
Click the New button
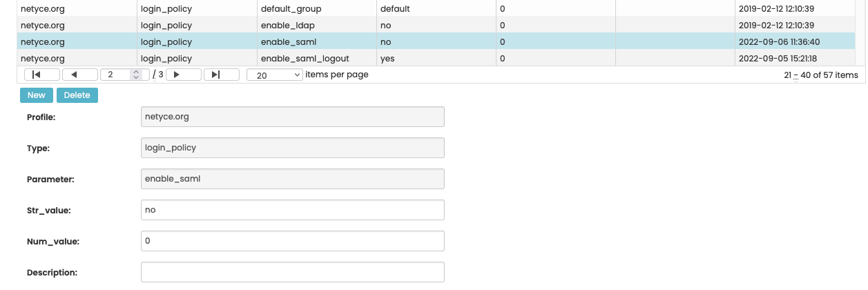tap(37, 95)
